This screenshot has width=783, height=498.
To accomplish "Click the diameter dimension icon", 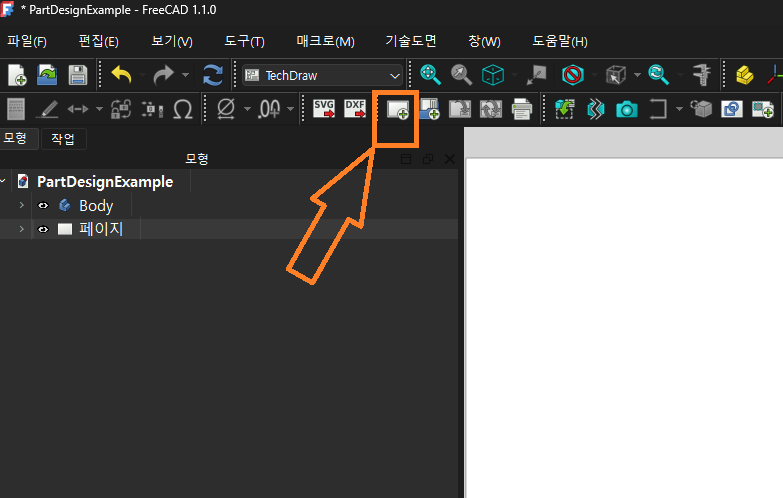I will click(x=226, y=109).
